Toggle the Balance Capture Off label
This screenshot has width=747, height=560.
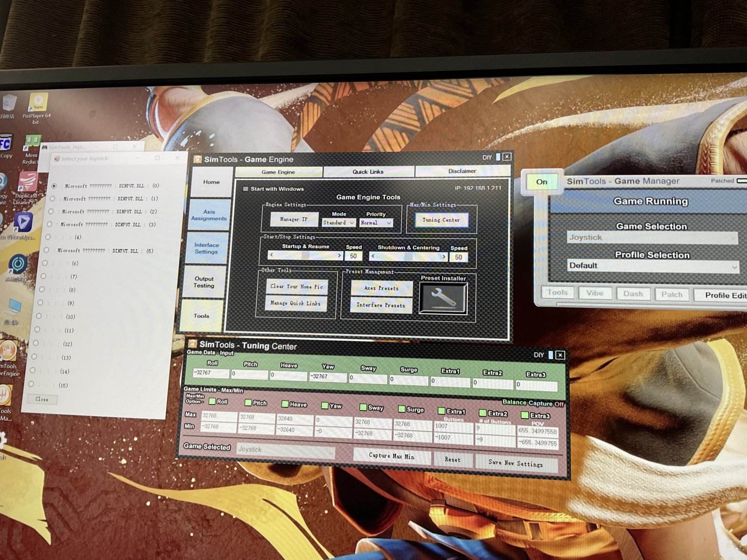(x=533, y=403)
